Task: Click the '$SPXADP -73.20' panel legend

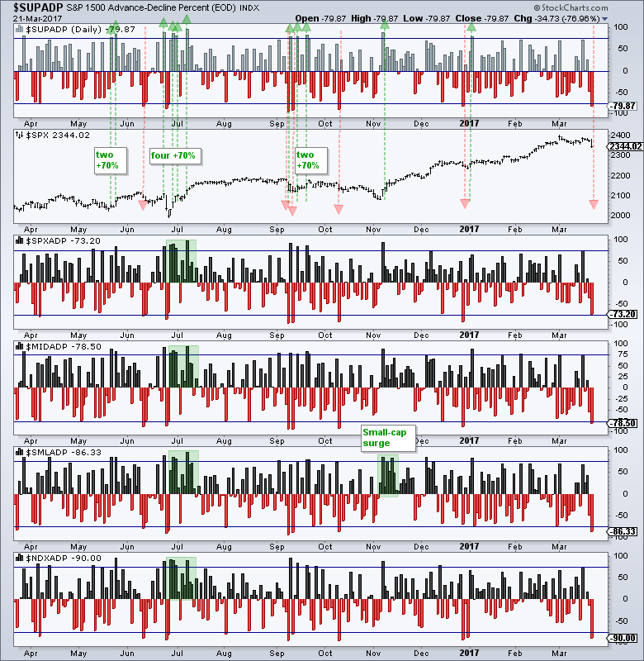Action: [64, 241]
